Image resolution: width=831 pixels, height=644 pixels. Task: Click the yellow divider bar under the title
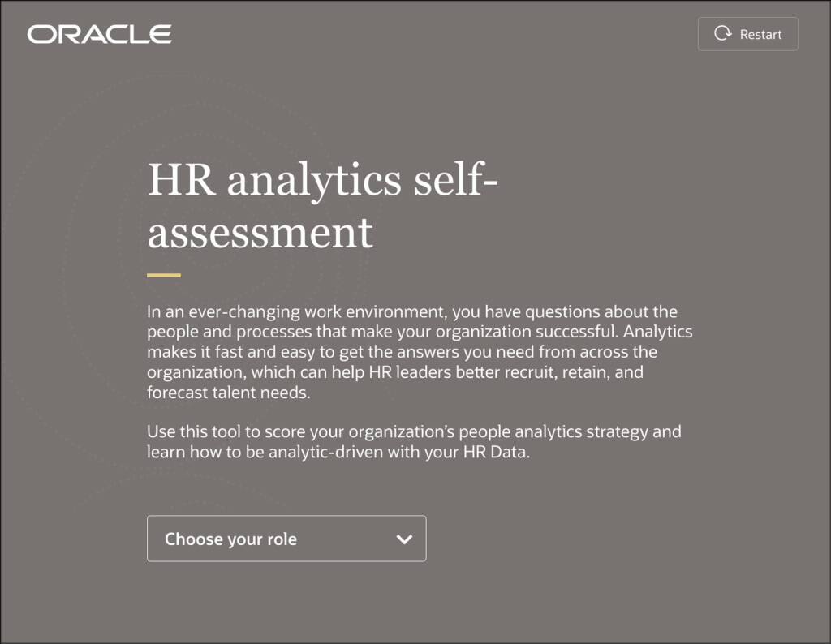pyautogui.click(x=162, y=275)
